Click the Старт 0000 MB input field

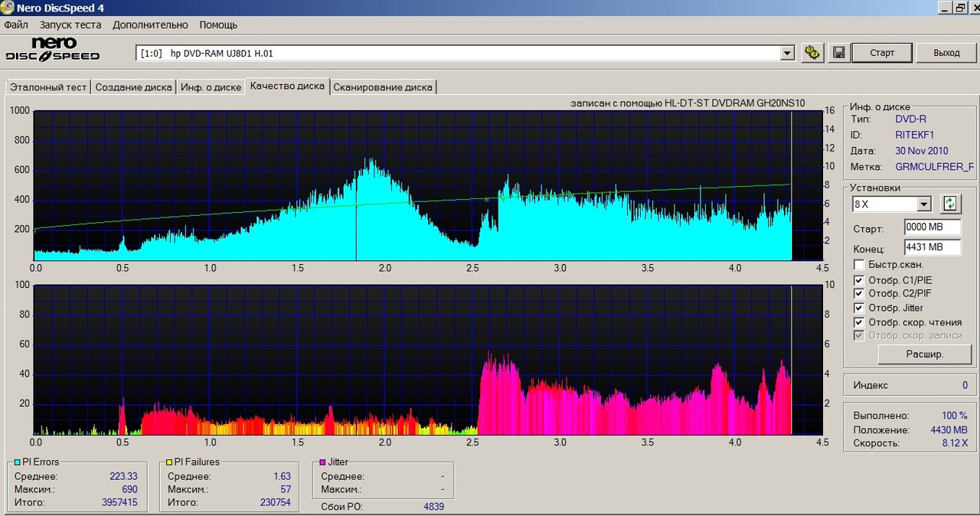(932, 227)
